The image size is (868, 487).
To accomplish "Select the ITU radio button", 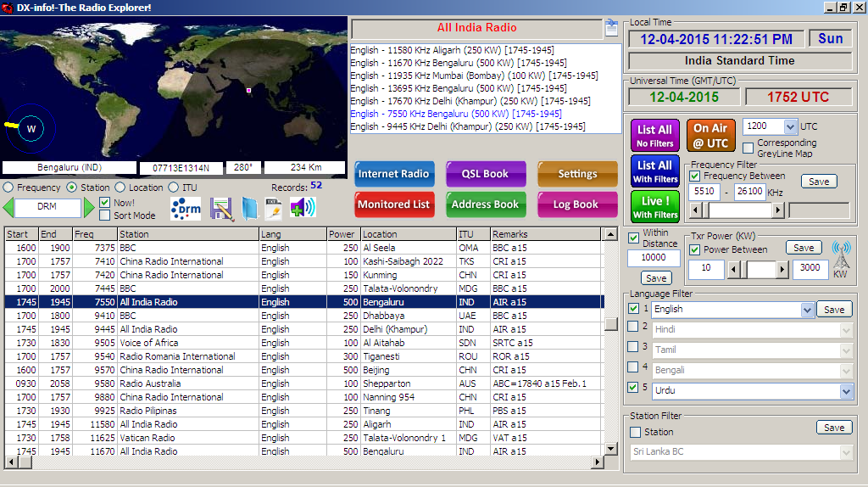I will tap(174, 188).
